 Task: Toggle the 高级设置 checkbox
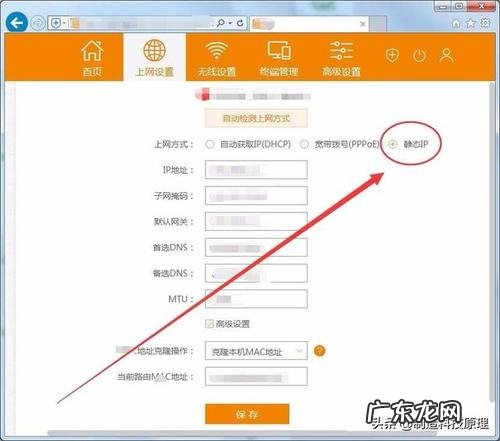tap(209, 324)
